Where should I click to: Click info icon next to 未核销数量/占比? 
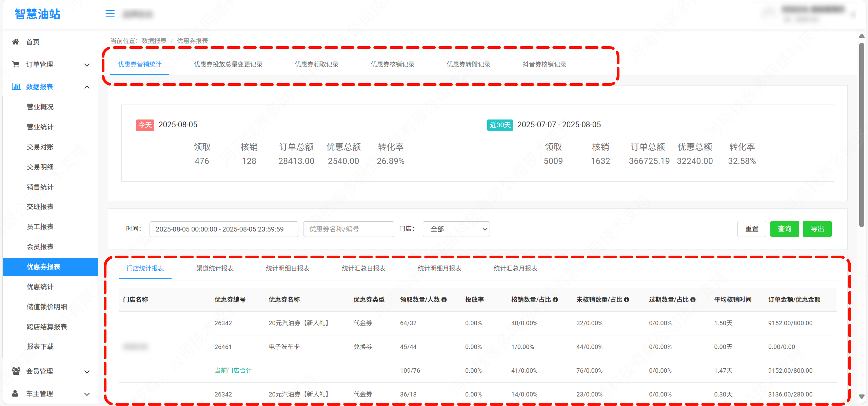627,299
